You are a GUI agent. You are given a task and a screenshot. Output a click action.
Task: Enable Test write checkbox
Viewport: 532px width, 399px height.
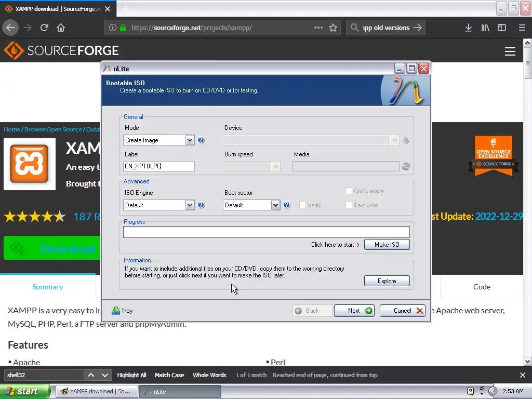click(349, 205)
